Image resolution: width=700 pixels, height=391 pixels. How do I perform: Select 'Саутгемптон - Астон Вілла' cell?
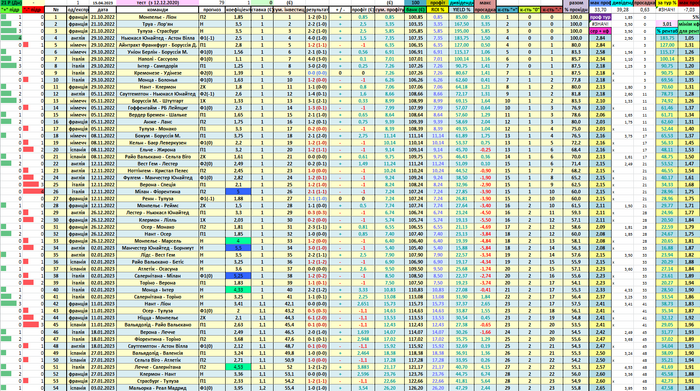click(158, 346)
